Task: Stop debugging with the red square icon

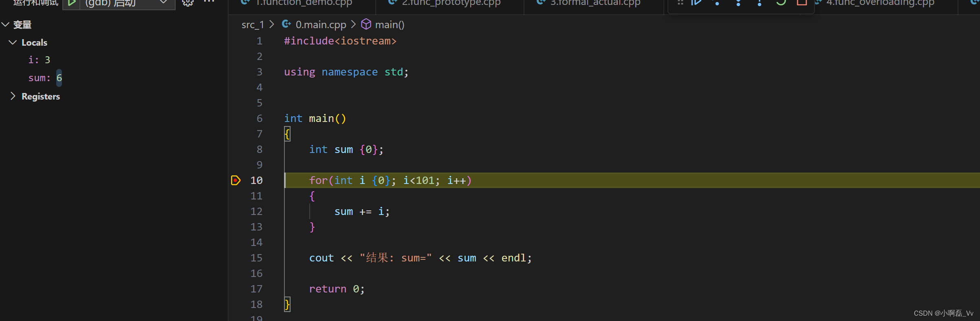Action: (x=802, y=2)
